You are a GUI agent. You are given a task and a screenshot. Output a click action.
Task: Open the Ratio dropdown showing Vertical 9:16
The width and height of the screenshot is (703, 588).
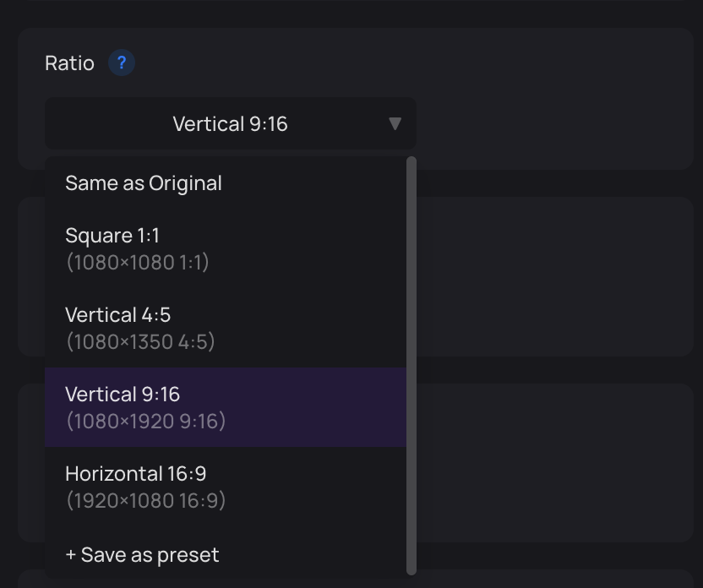230,123
